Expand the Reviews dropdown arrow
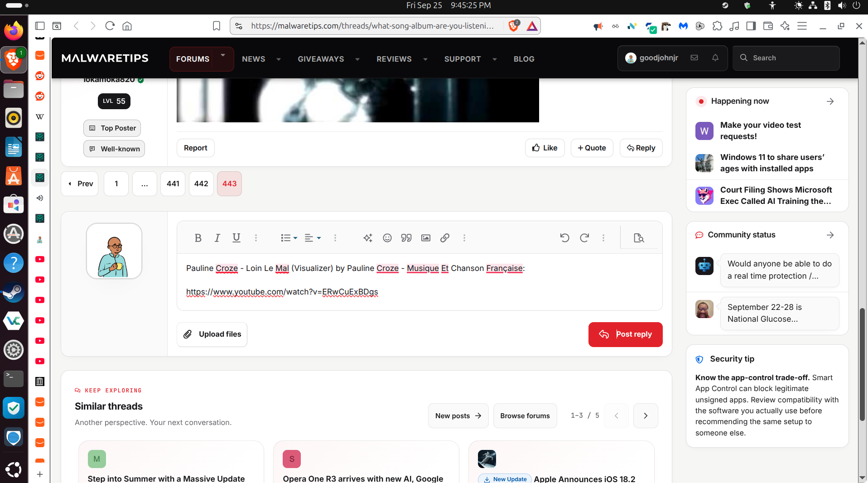 coord(425,59)
